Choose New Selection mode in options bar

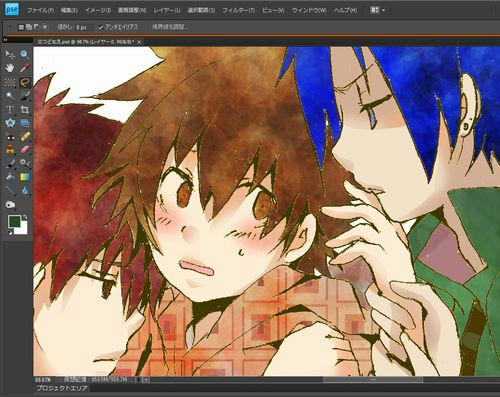click(x=21, y=27)
